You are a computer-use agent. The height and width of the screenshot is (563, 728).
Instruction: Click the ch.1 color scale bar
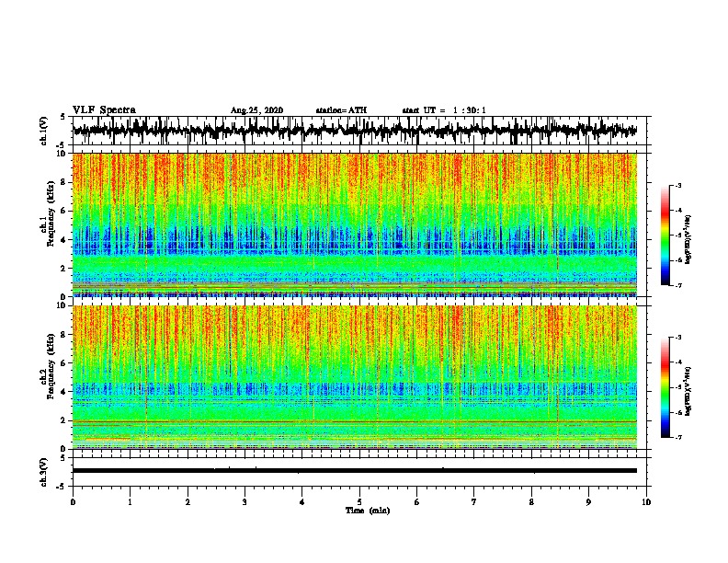tap(665, 236)
